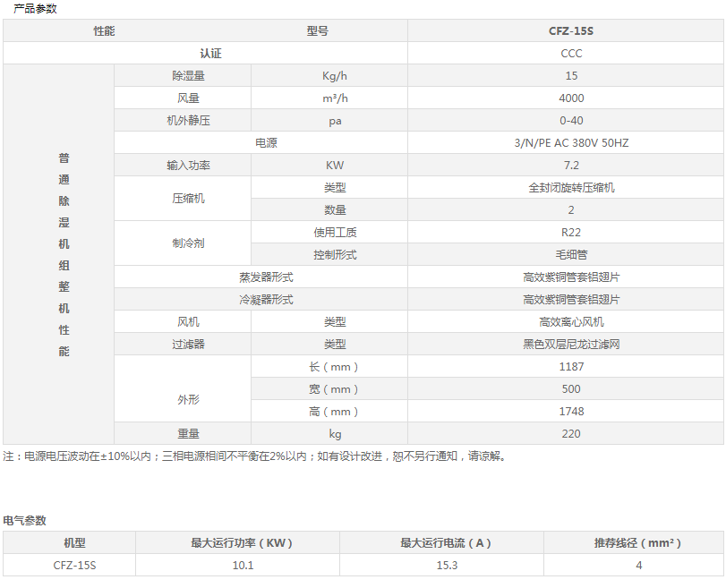The image size is (726, 588).
Task: Select the 毛细管 control type value
Action: pos(570,255)
